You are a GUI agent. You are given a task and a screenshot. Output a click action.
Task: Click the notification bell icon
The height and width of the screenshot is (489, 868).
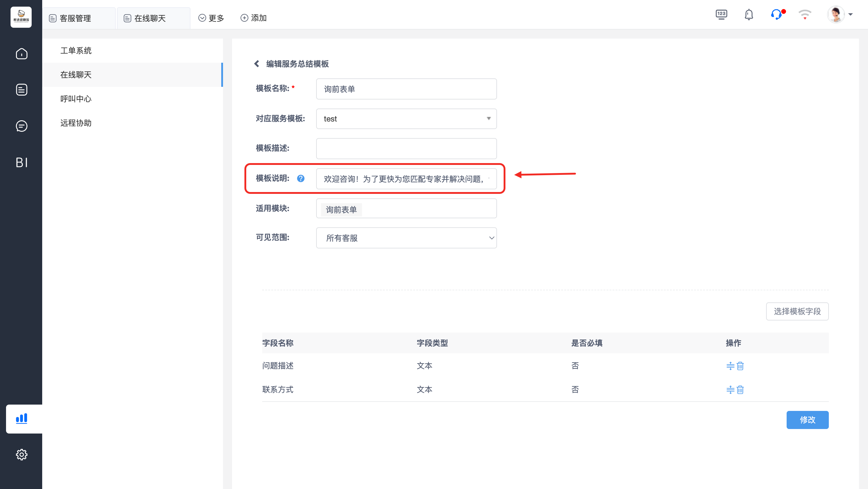pos(748,15)
